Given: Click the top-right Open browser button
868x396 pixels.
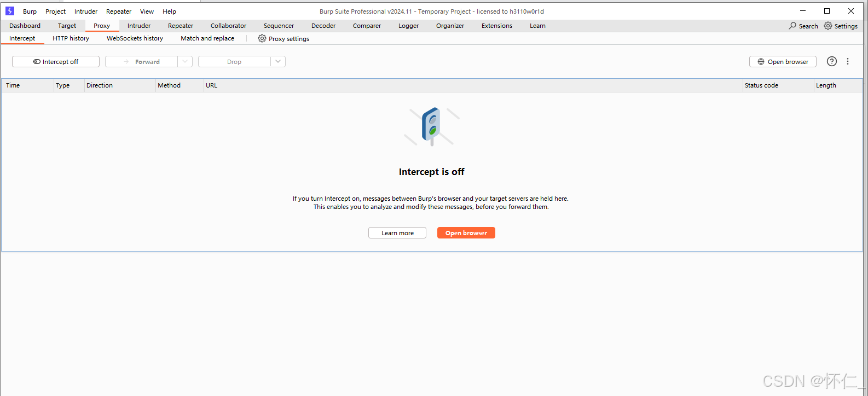Looking at the screenshot, I should 783,62.
